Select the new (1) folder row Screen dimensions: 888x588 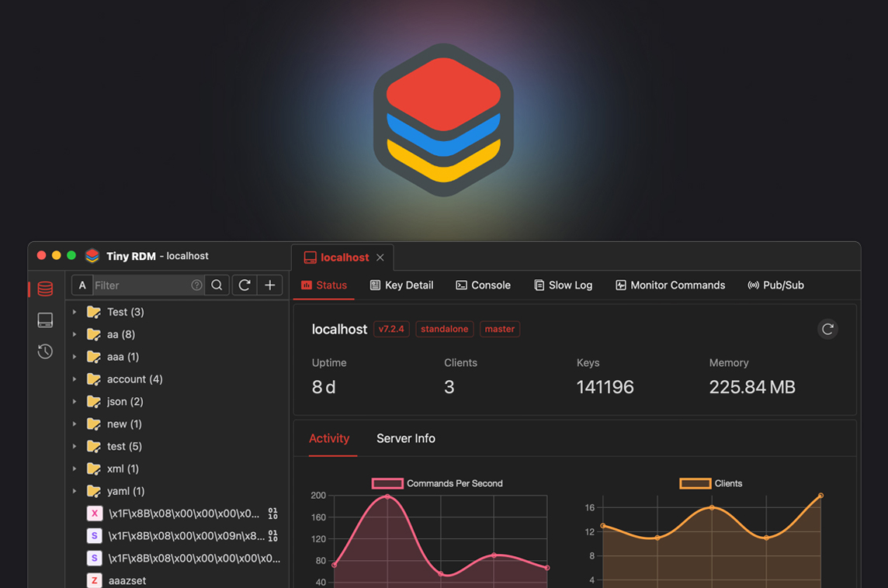(177, 424)
